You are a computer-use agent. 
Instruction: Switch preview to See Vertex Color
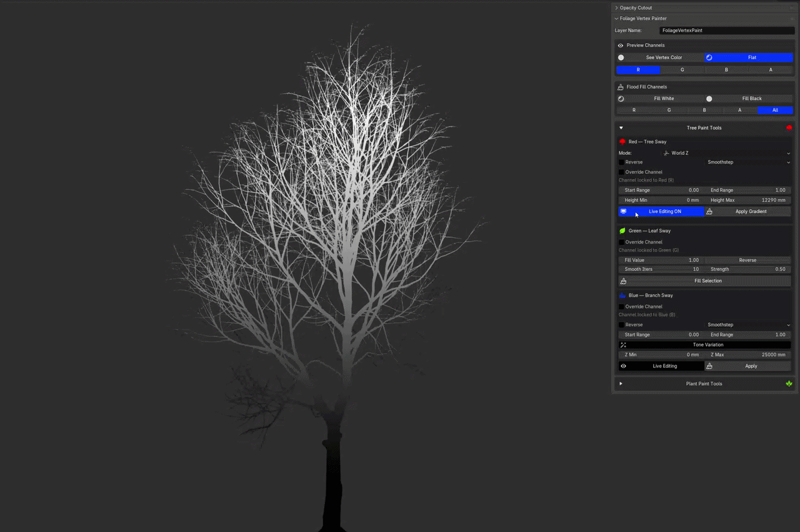(x=660, y=57)
